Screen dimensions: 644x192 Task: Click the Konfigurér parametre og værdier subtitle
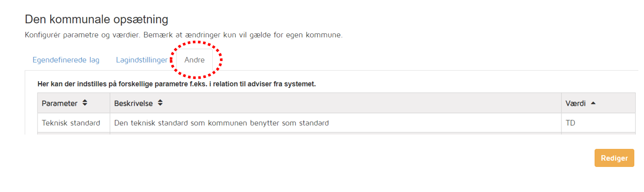(184, 35)
